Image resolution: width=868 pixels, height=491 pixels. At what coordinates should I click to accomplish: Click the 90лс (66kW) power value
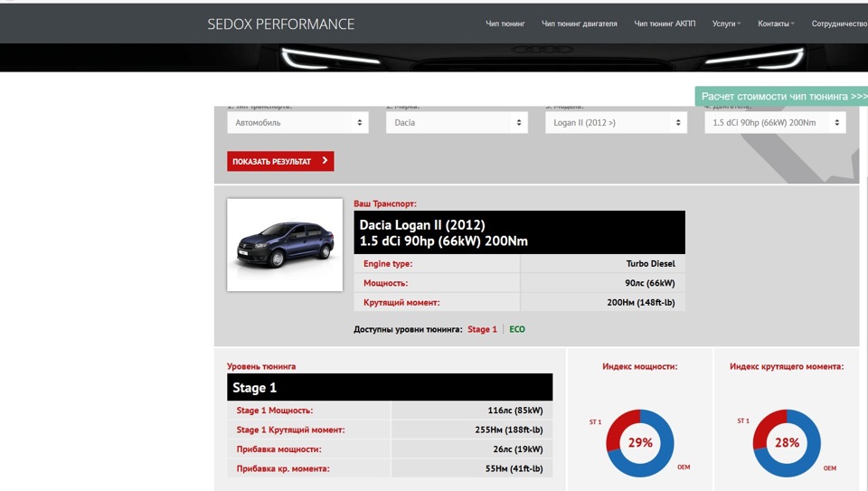(x=650, y=283)
